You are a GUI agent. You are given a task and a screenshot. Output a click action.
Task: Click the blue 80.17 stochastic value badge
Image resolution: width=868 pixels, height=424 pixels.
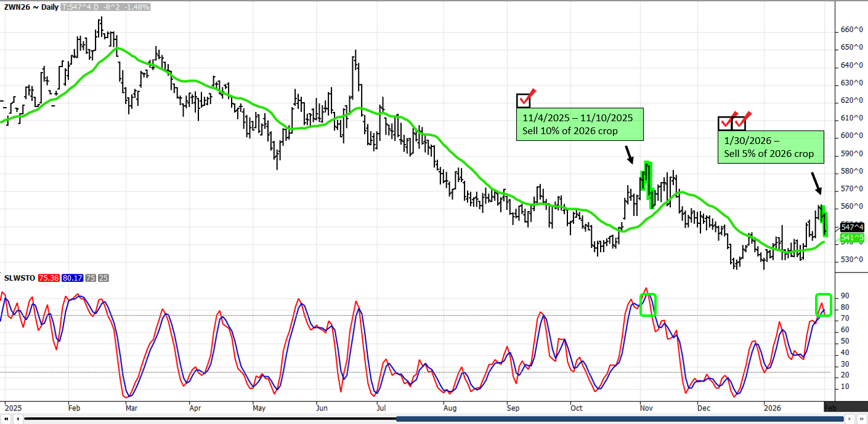pyautogui.click(x=70, y=278)
